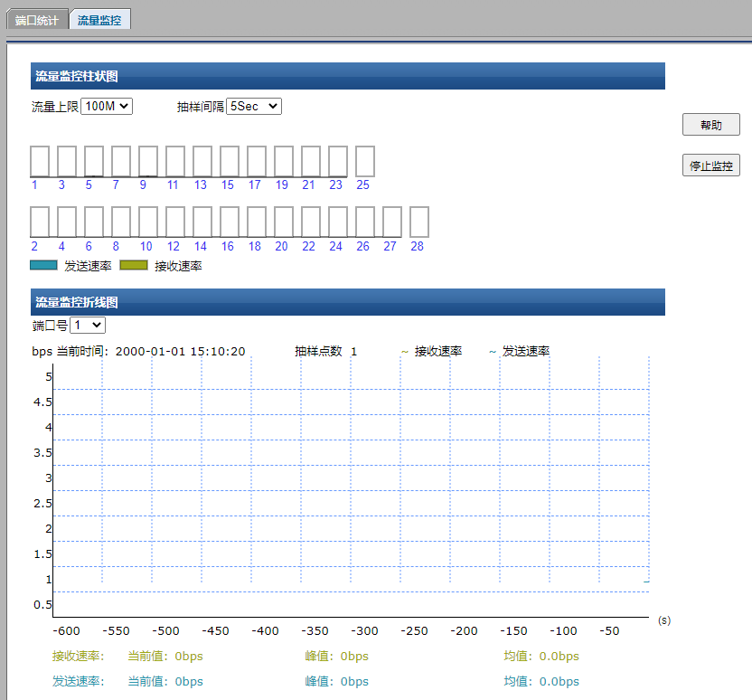Click the bar gauge above port 28
This screenshot has width=752, height=700.
tap(419, 222)
